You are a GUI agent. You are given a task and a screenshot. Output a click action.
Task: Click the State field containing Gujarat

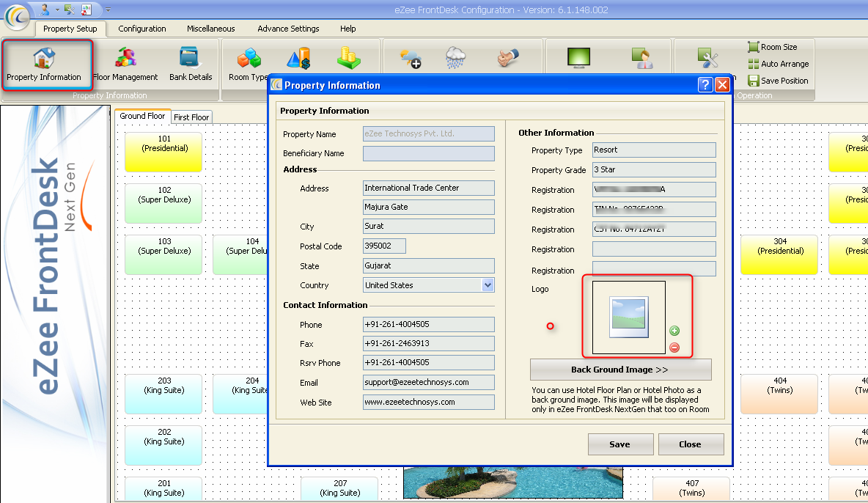428,265
